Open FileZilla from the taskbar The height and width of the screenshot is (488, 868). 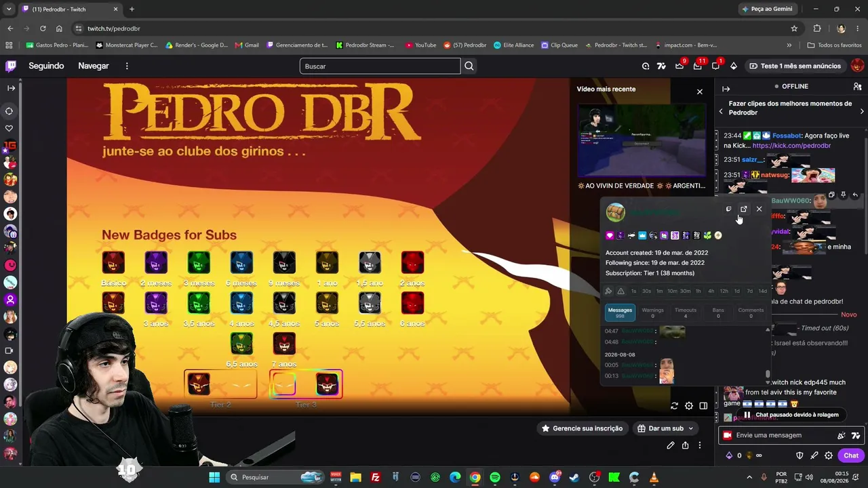[x=376, y=477]
